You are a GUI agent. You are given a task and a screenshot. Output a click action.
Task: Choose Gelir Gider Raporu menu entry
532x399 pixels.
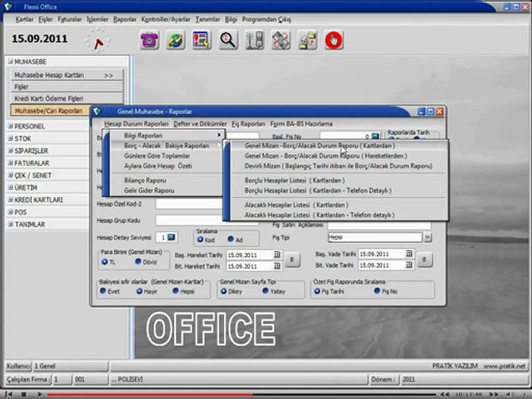[149, 190]
